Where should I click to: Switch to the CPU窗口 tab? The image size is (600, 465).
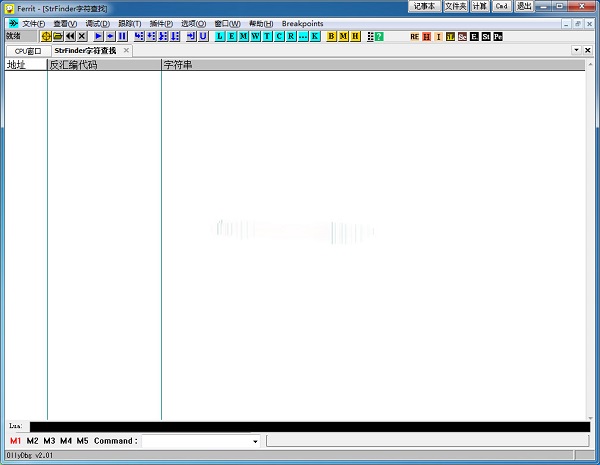(x=28, y=50)
